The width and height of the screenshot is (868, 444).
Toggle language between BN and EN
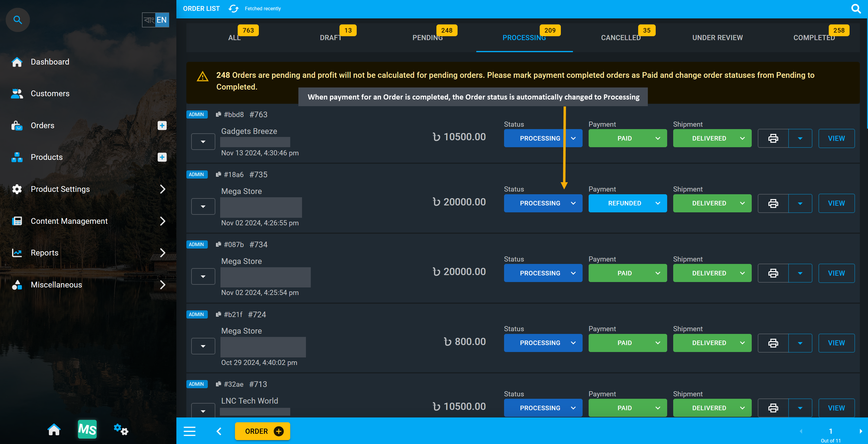155,20
